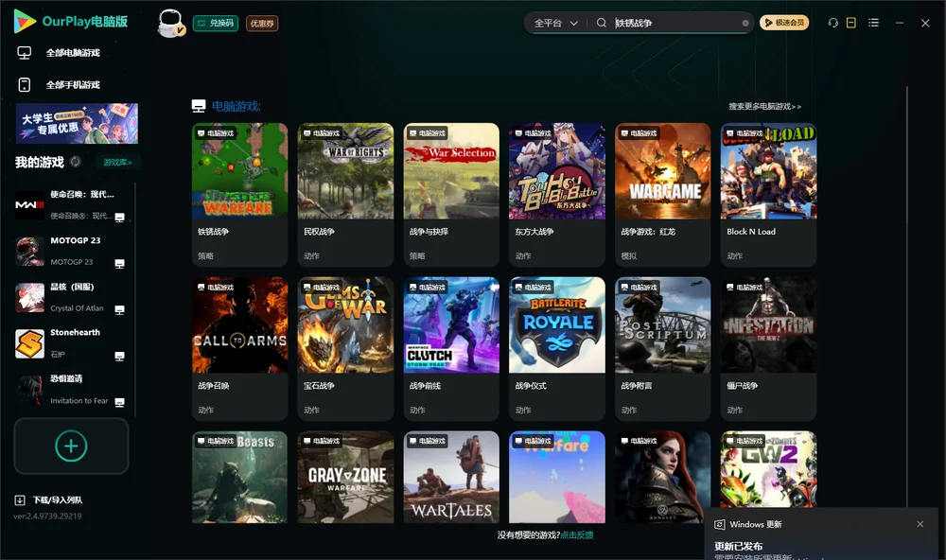Viewport: 946px width, 560px height.
Task: Click the PC icon on Stonehearth 石炉 row
Action: (119, 356)
